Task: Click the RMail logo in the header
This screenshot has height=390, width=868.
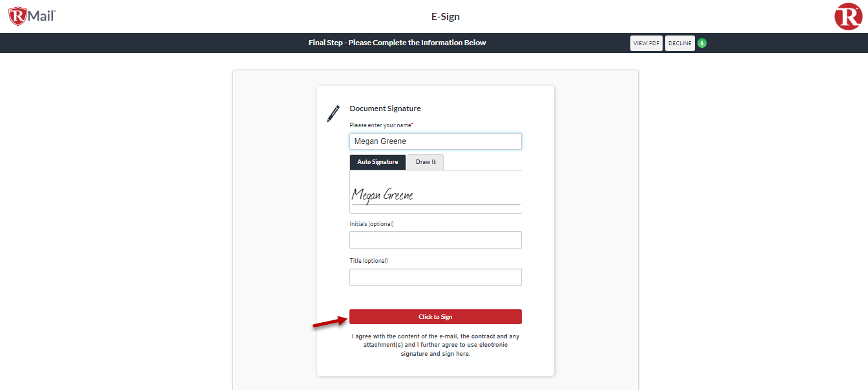Action: point(32,15)
